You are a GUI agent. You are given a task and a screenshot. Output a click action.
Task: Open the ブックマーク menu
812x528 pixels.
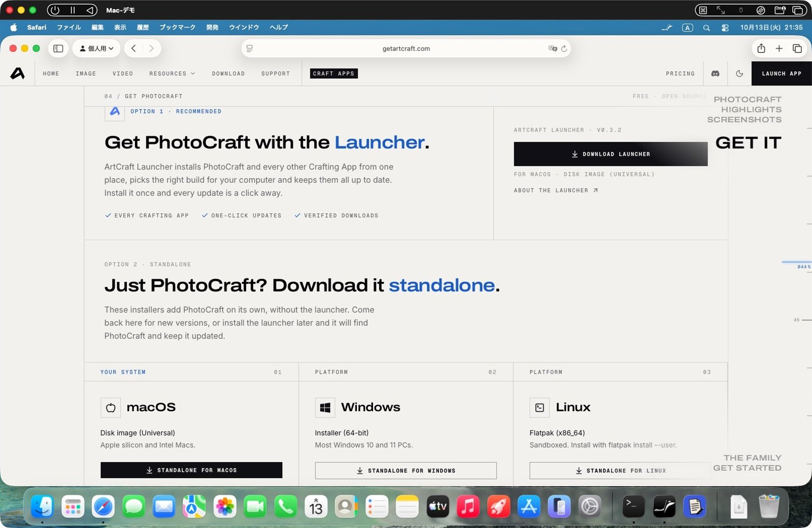[178, 27]
